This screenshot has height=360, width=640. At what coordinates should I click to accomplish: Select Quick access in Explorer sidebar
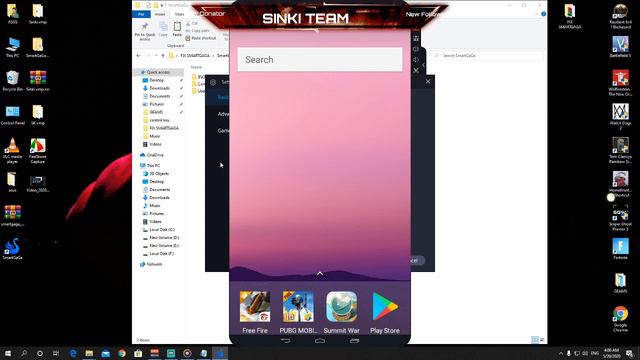pos(158,72)
